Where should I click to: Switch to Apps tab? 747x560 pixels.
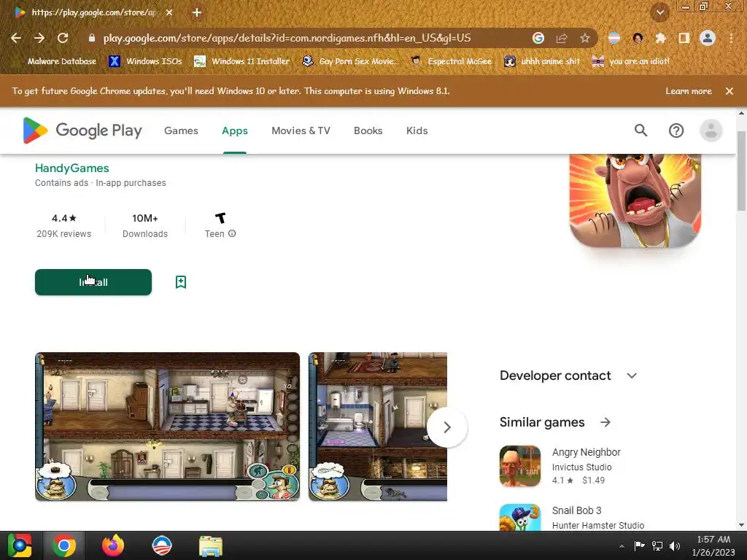click(235, 131)
